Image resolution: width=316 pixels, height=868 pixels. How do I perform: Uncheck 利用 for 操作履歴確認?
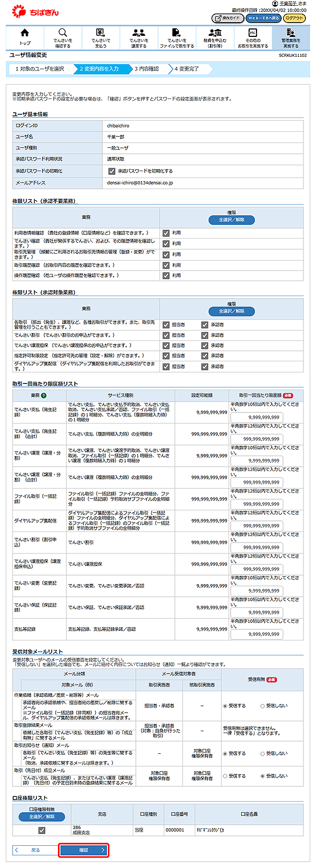166,275
